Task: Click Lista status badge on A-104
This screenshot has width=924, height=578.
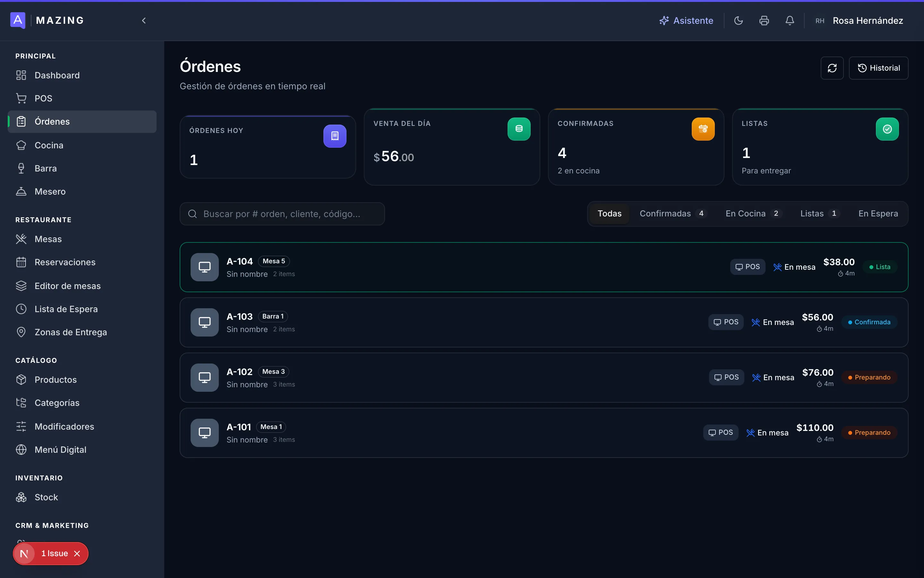Action: pos(880,267)
